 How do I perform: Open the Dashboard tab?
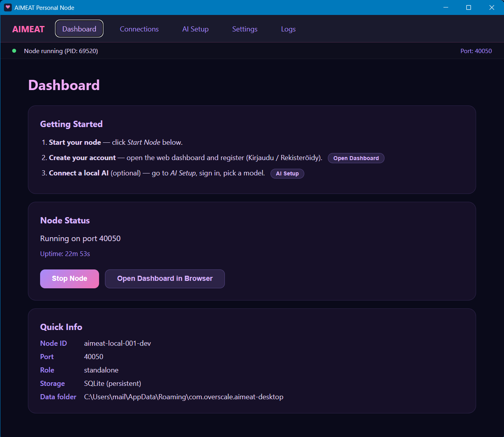pyautogui.click(x=79, y=29)
